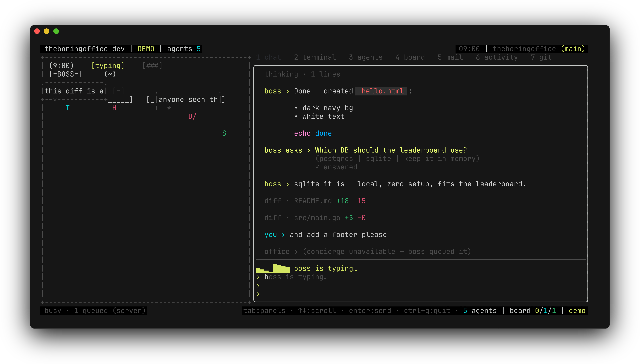This screenshot has height=364, width=640.
Task: Click the ✓ answered status
Action: pos(336,167)
